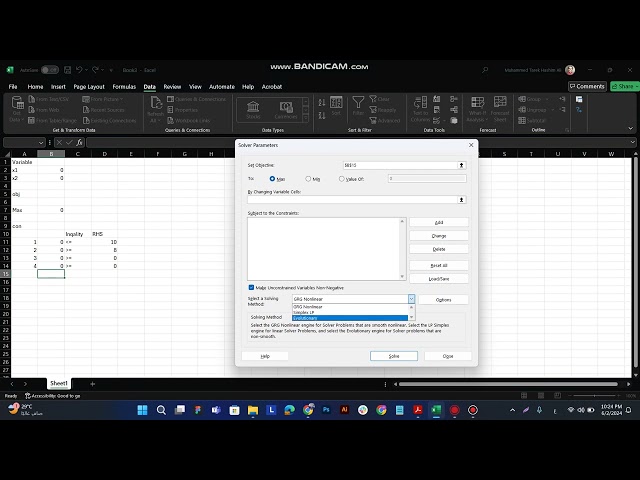Toggle Make Unconstrained Variables Non-Negative checkbox
Screen dimensions: 640x480
(251, 287)
